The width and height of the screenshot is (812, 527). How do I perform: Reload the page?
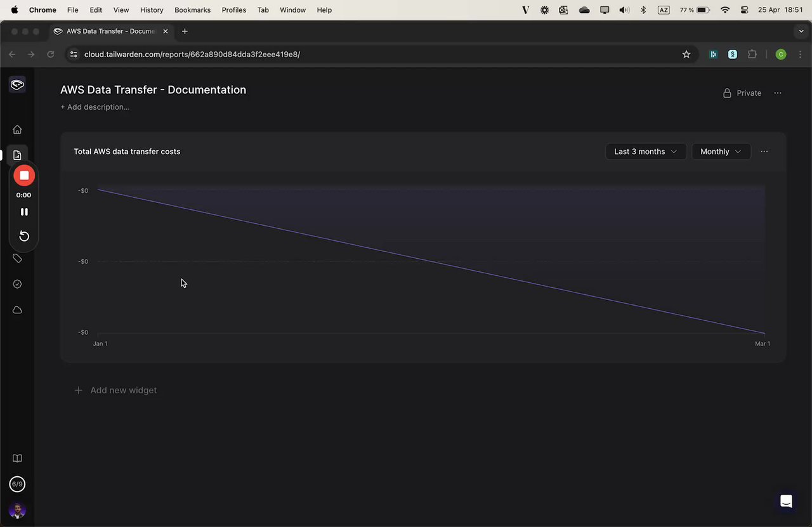click(x=50, y=55)
